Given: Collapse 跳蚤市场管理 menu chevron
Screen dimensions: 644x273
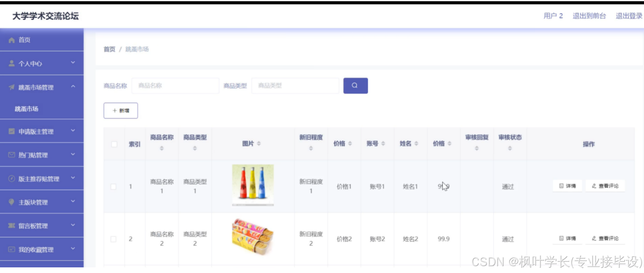Looking at the screenshot, I should coord(73,86).
